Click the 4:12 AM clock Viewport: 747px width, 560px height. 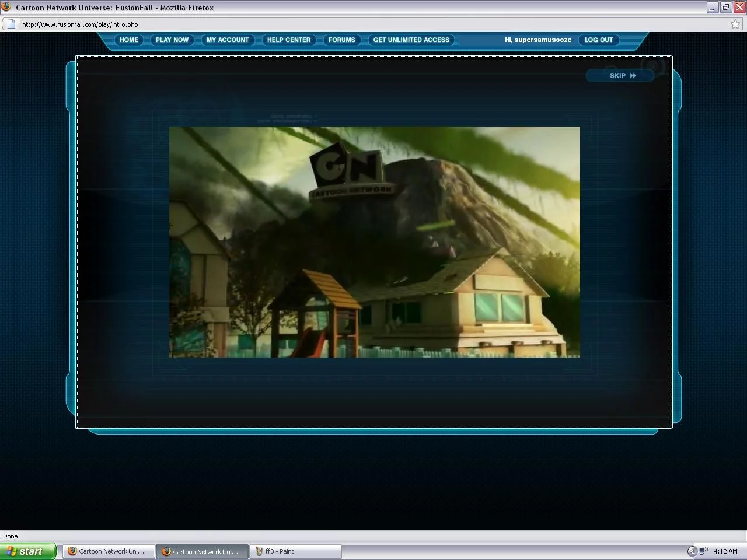coord(725,551)
